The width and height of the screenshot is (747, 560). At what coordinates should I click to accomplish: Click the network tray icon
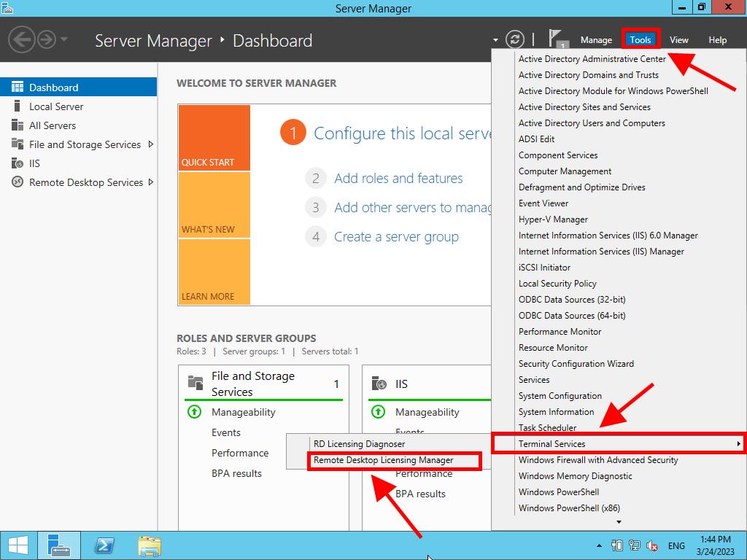pos(634,545)
